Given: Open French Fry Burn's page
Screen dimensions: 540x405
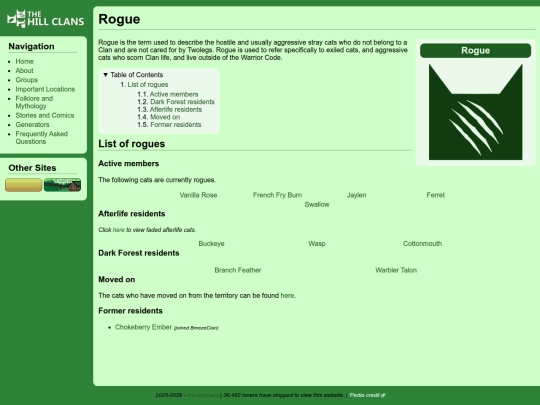Looking at the screenshot, I should click(x=277, y=195).
